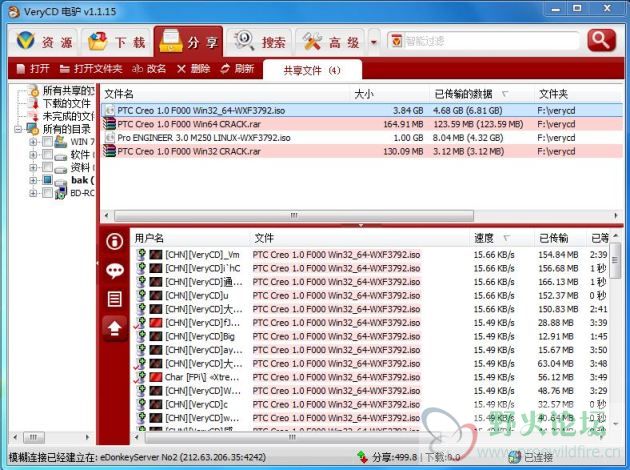Open the 搜索 (Search) tab
630x470 pixels.
point(260,42)
